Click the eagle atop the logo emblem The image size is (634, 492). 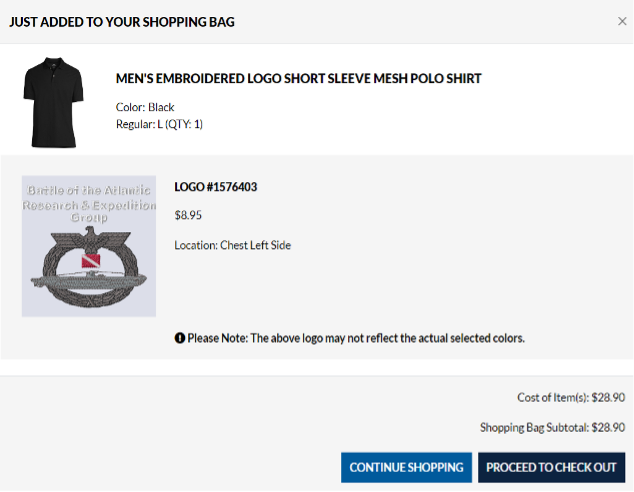(x=89, y=239)
